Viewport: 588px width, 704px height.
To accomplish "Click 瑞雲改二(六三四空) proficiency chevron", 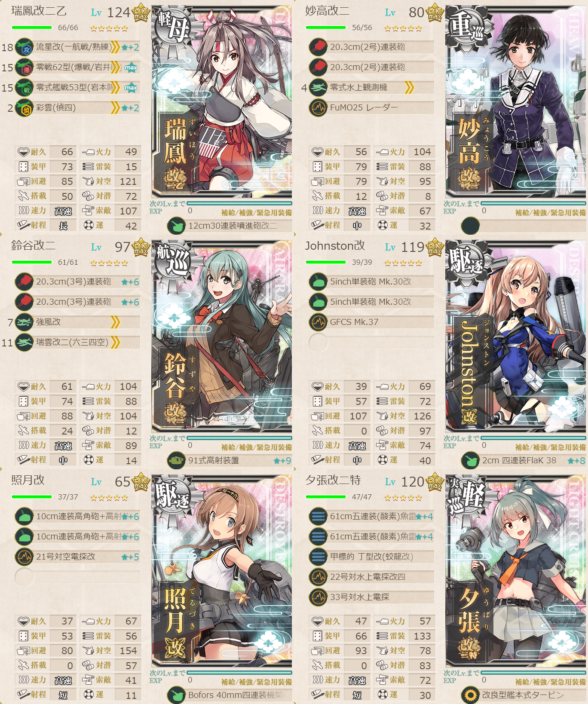I will (x=115, y=342).
